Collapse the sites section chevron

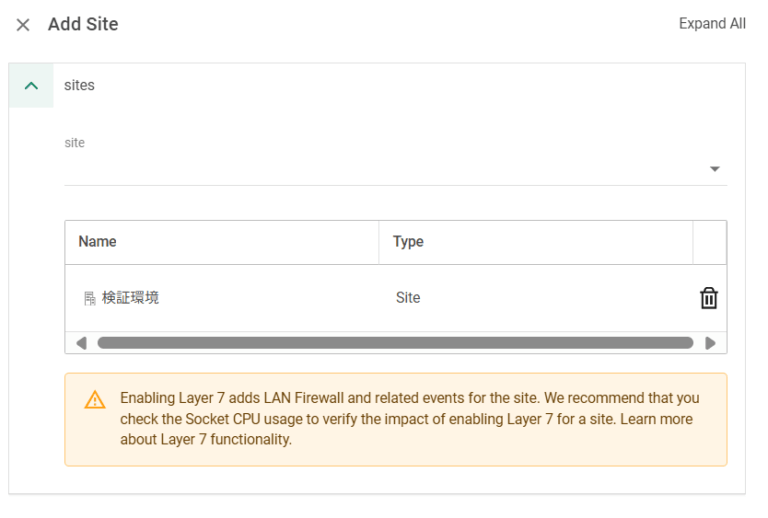pos(31,86)
